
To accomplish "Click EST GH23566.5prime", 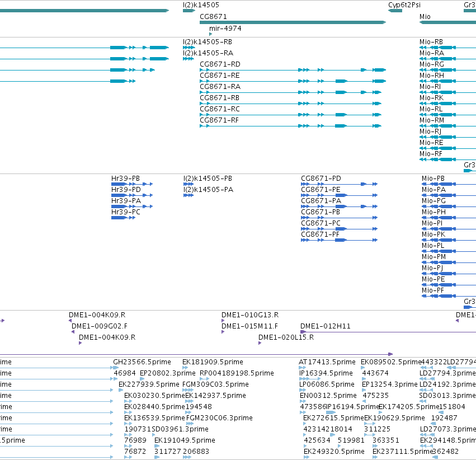I will [x=116, y=368].
